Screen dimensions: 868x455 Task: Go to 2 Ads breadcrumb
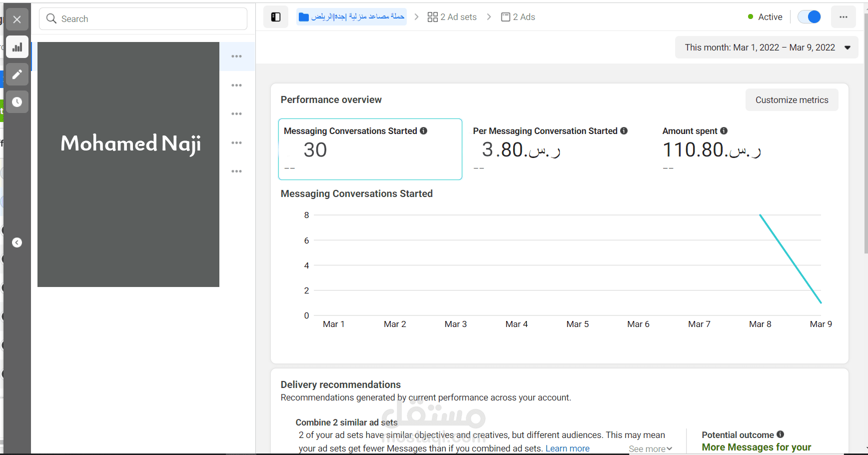pos(518,17)
